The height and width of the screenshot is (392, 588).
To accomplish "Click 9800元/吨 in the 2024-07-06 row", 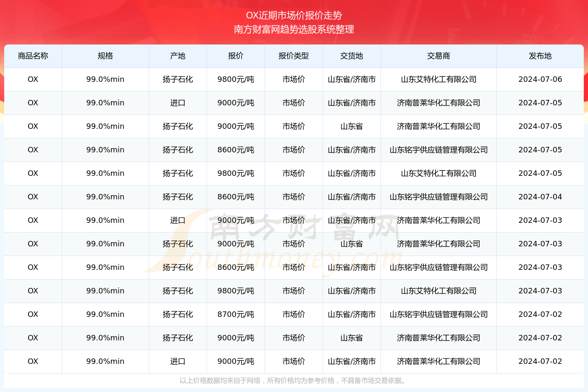I will (236, 79).
